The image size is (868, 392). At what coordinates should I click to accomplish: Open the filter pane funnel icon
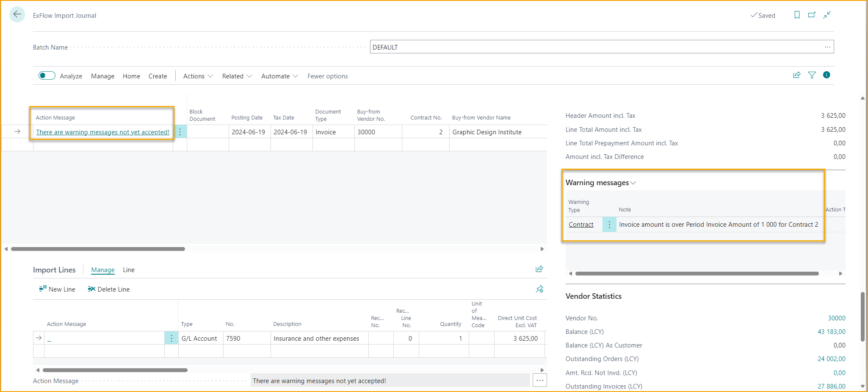point(812,75)
